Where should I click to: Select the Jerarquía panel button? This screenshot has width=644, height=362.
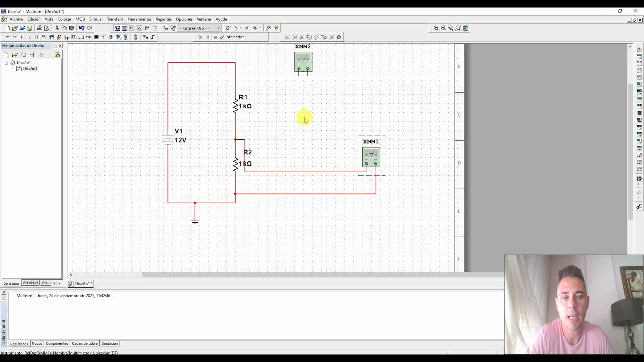[11, 283]
